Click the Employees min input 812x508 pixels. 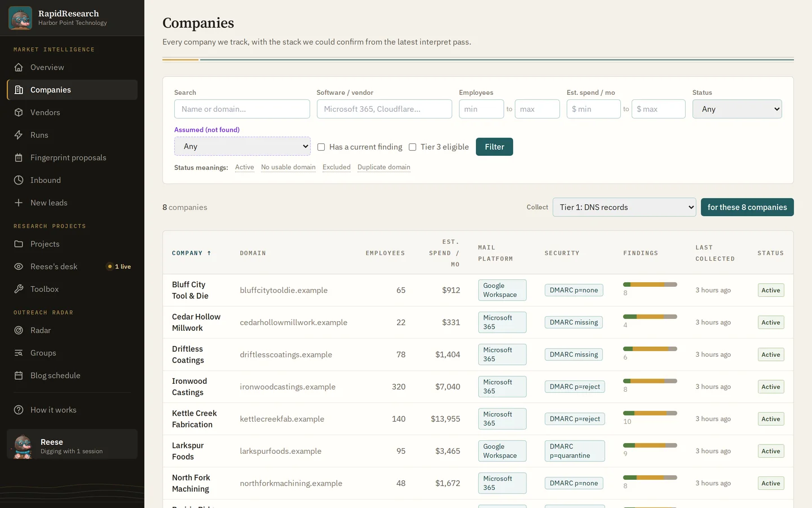[x=482, y=109]
